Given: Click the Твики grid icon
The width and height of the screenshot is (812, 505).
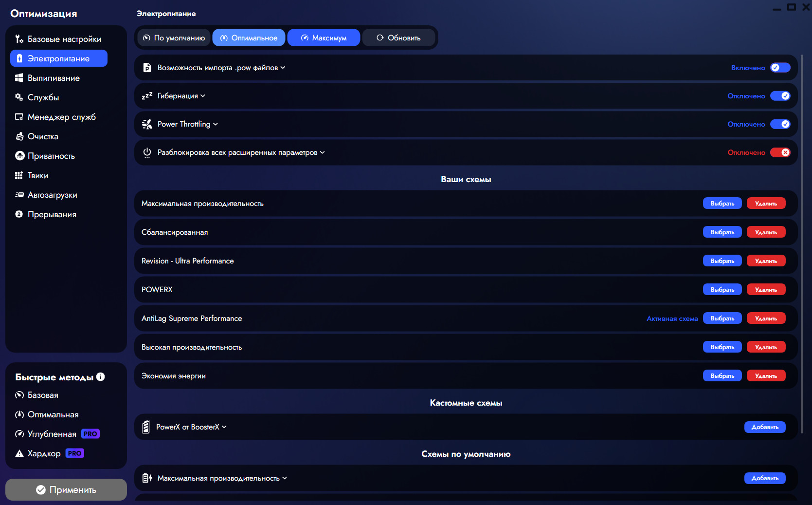Looking at the screenshot, I should (19, 175).
